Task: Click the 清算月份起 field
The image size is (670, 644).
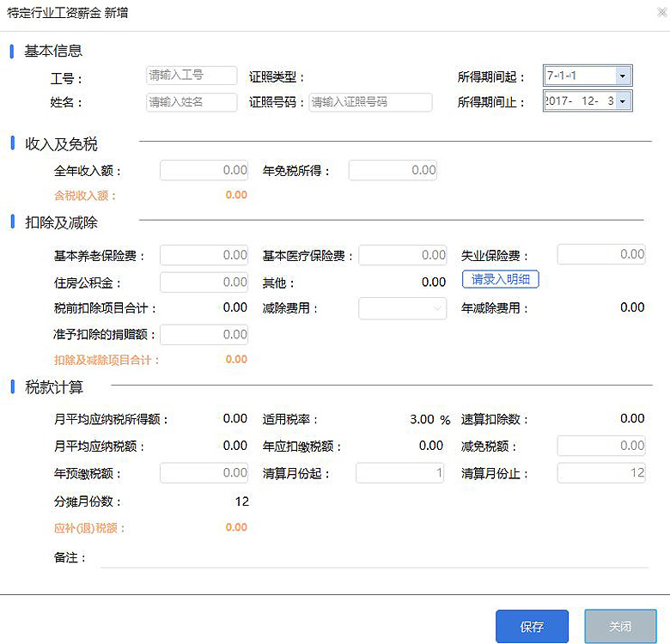Action: coord(400,473)
